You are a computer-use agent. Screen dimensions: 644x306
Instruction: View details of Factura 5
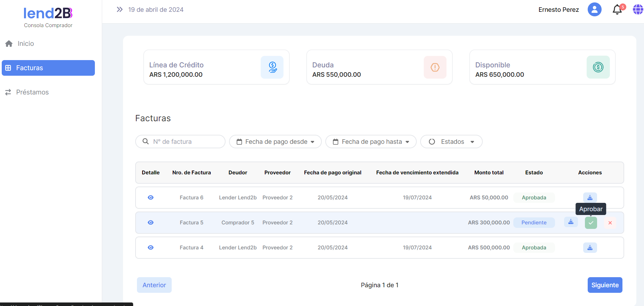150,223
